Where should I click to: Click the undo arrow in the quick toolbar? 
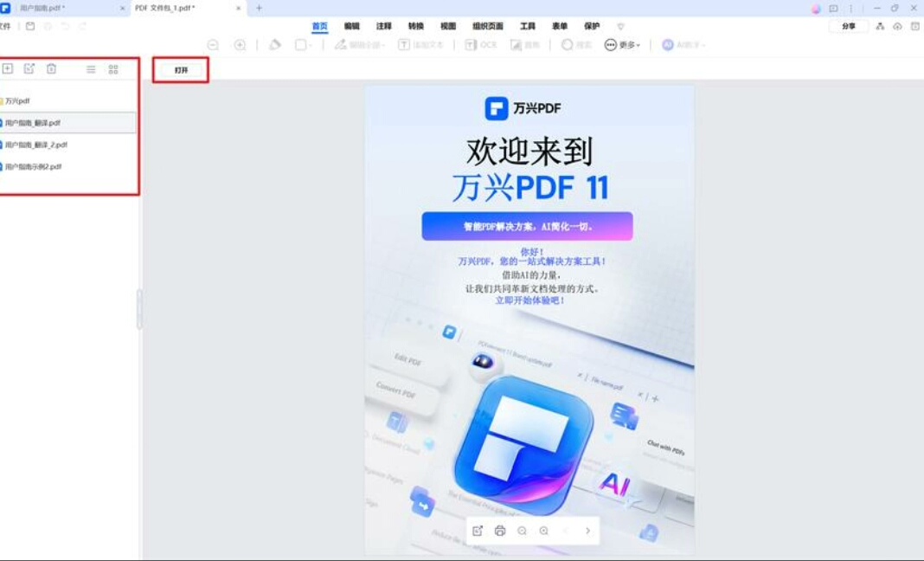pyautogui.click(x=65, y=27)
